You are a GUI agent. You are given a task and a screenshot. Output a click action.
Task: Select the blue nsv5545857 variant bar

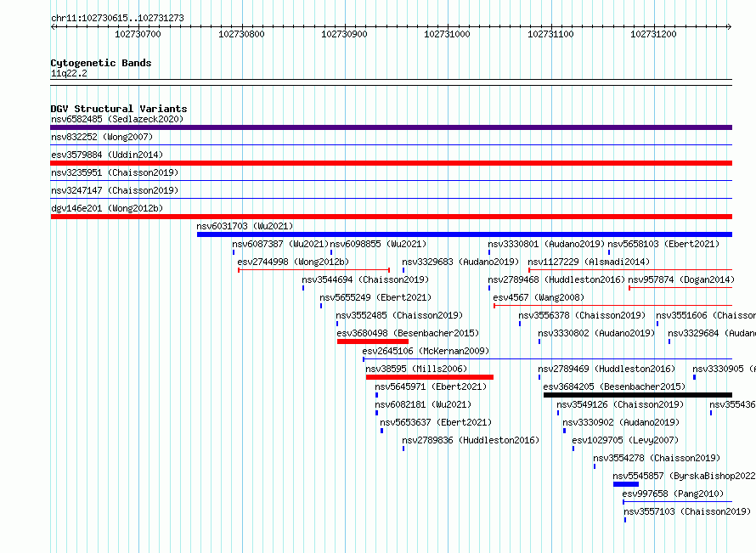click(x=626, y=484)
